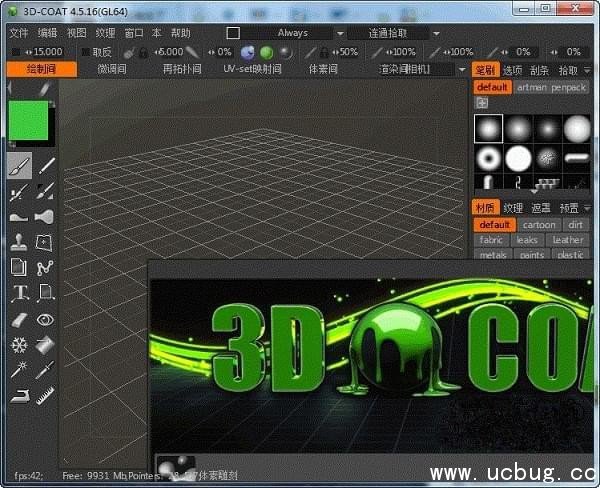The width and height of the screenshot is (600, 488).
Task: Switch to the 微调间 room tab
Action: (112, 69)
